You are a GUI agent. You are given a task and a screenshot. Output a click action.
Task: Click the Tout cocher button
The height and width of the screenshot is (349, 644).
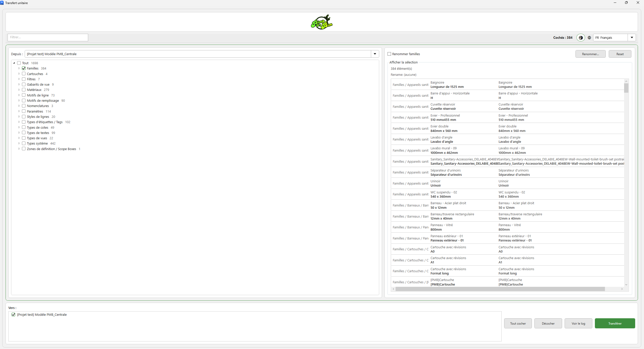coord(518,323)
